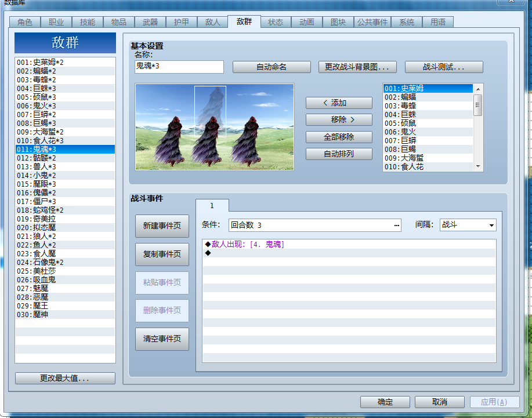
Task: Select 004:巨蛛 in the enemy list
Action: (x=428, y=115)
